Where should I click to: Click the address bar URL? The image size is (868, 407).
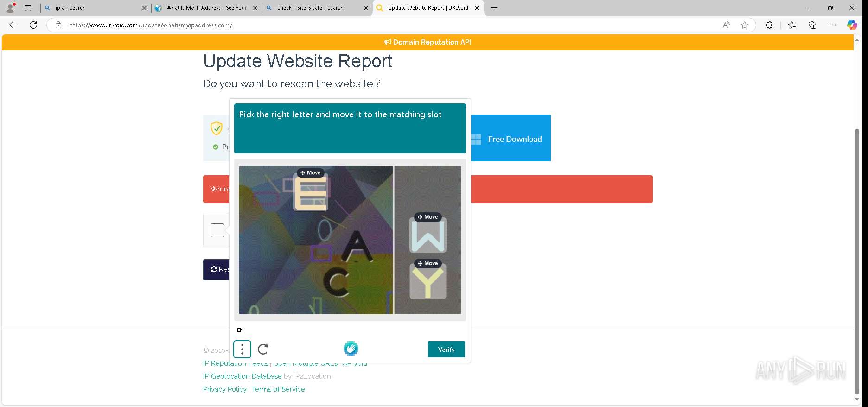[151, 25]
